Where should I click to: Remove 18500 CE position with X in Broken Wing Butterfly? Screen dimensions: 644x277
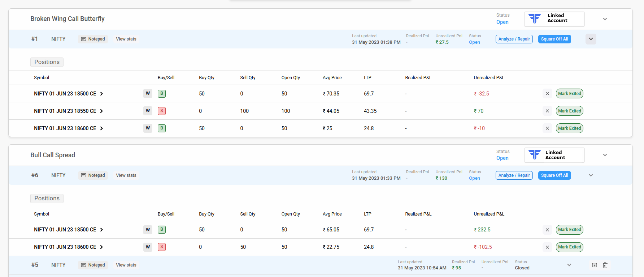point(547,94)
